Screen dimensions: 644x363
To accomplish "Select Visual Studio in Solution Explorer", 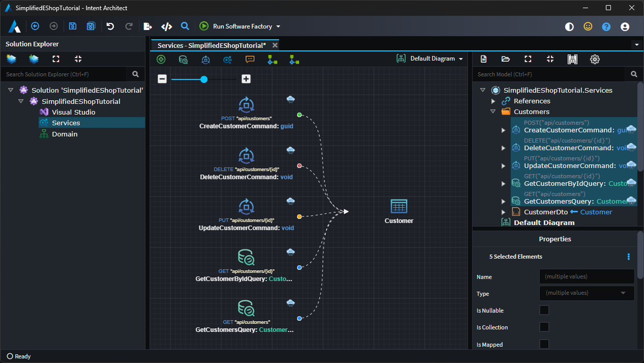I will (73, 112).
